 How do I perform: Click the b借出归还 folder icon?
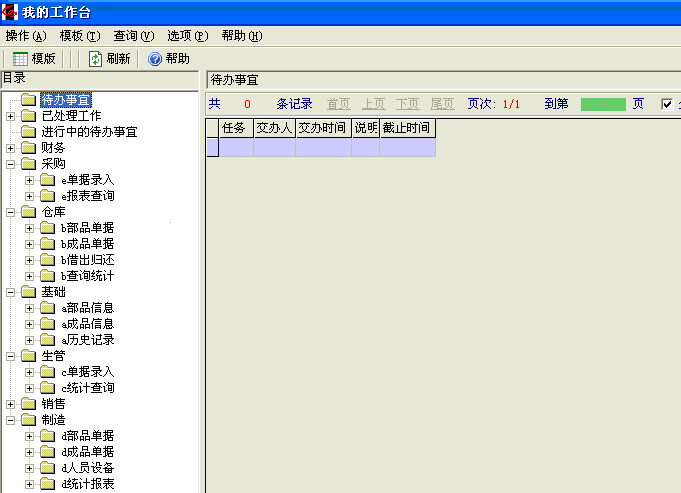coord(47,260)
